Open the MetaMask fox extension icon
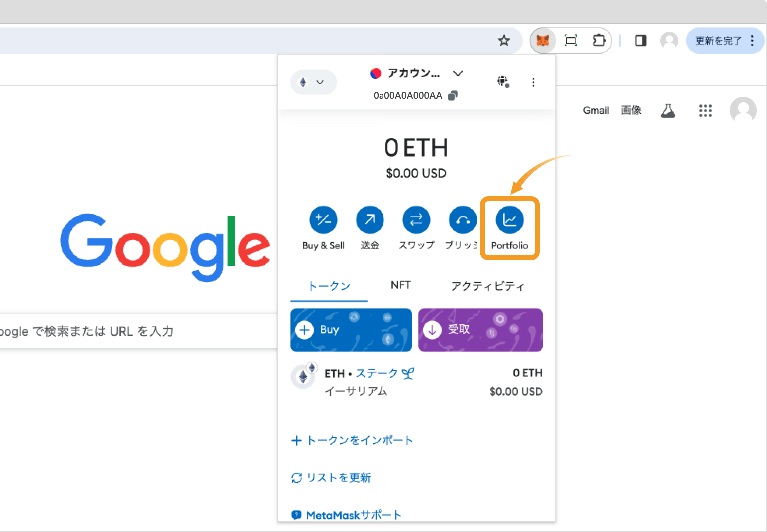 coord(543,41)
